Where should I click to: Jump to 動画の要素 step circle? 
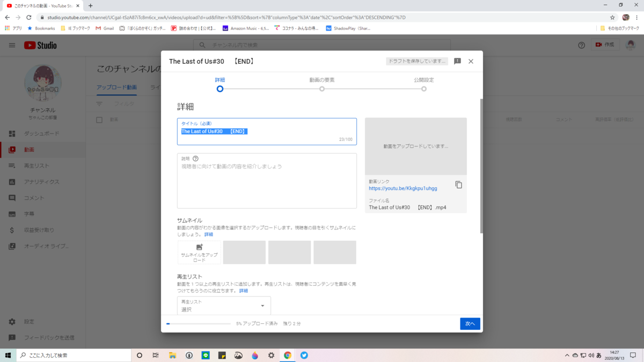click(322, 88)
